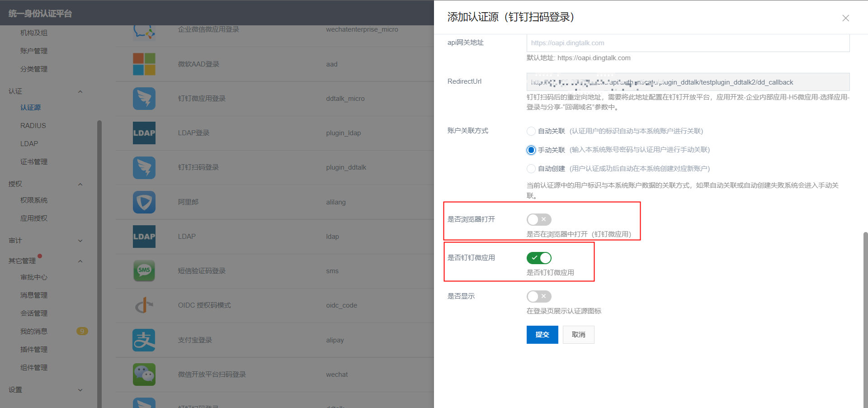Collapse the 其它管理 sidebar section
The height and width of the screenshot is (408, 868).
click(80, 261)
